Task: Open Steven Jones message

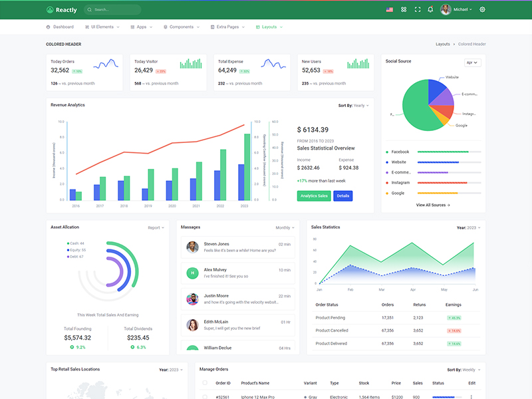Action: 238,247
